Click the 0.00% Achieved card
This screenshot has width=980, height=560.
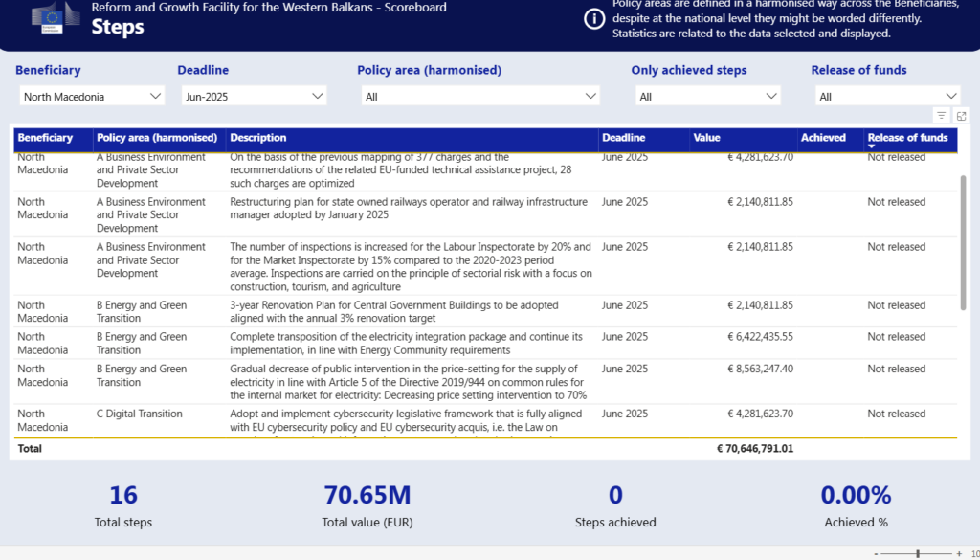[x=856, y=505]
